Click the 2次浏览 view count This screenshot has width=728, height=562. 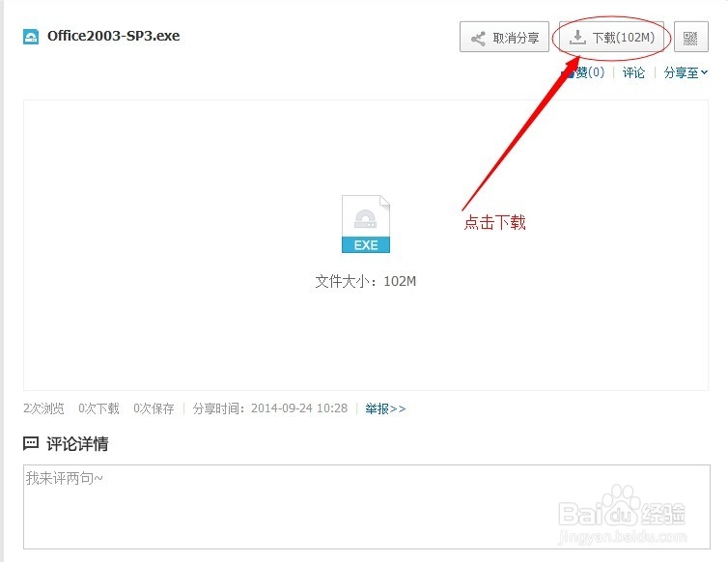point(43,408)
